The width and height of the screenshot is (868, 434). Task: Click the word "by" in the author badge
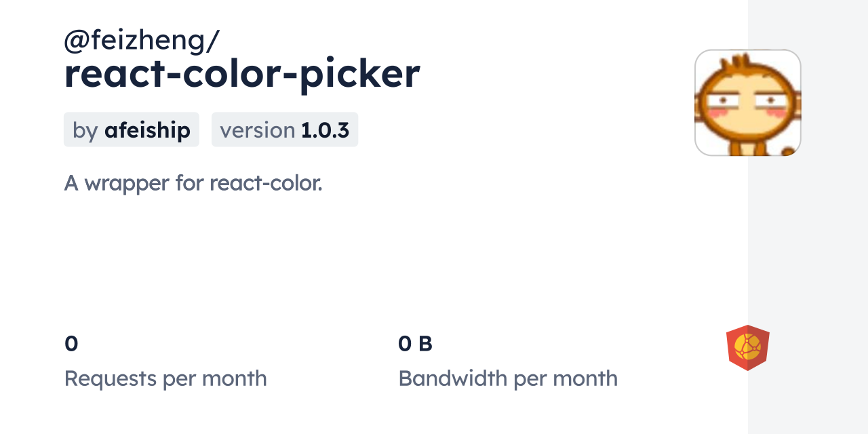[x=85, y=130]
